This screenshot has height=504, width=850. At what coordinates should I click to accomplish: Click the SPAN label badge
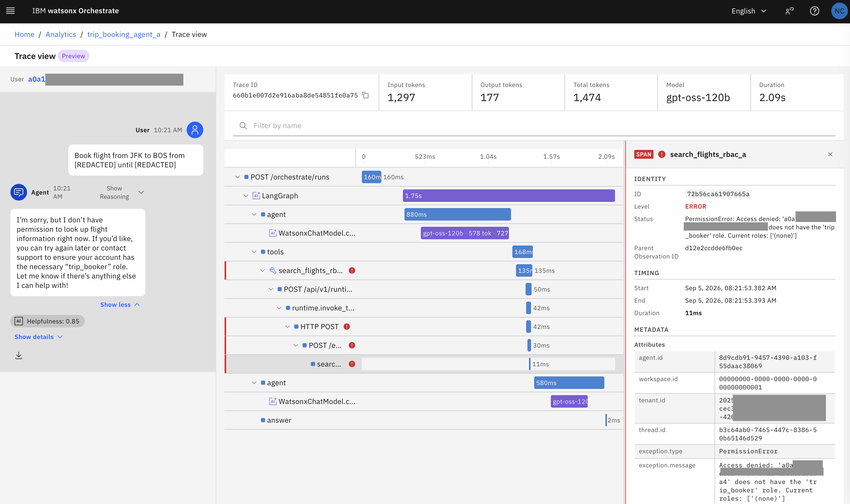643,155
